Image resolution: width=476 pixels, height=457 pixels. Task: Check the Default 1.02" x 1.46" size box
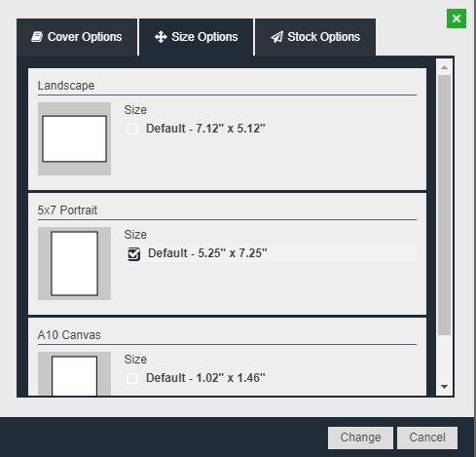[132, 378]
